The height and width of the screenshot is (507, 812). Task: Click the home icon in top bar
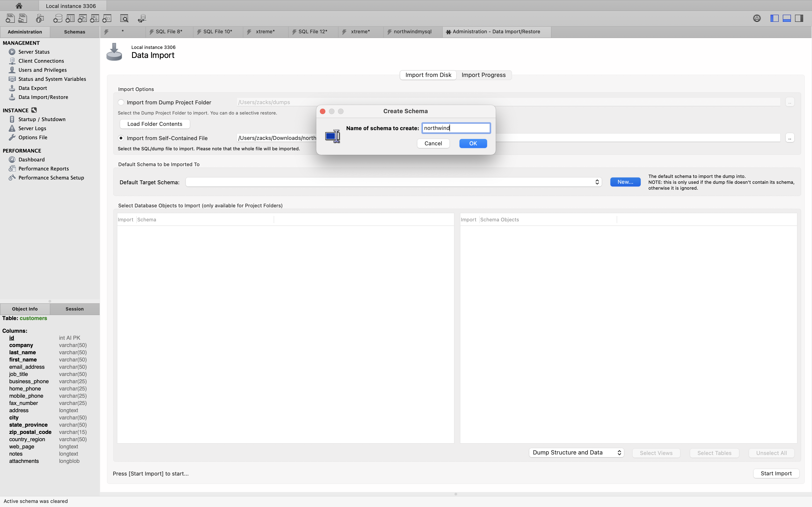tap(19, 6)
